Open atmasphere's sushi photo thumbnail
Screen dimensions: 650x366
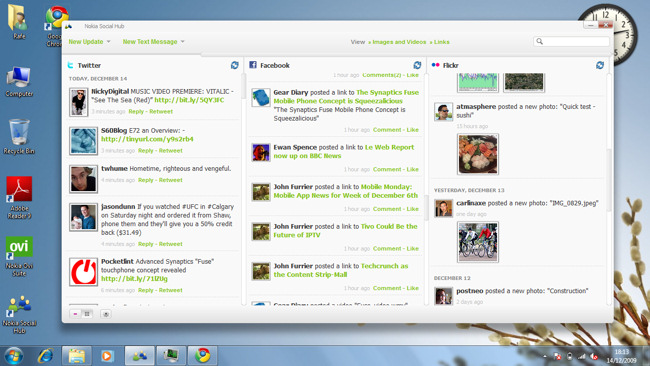[478, 154]
